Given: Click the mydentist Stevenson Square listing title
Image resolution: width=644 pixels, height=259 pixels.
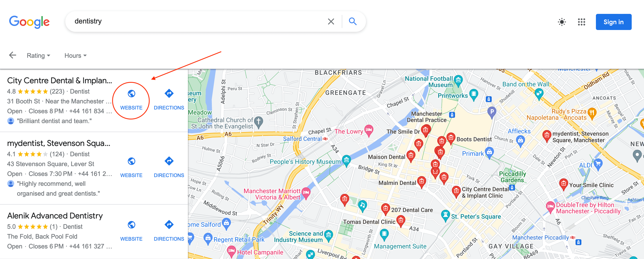Looking at the screenshot, I should (x=59, y=143).
